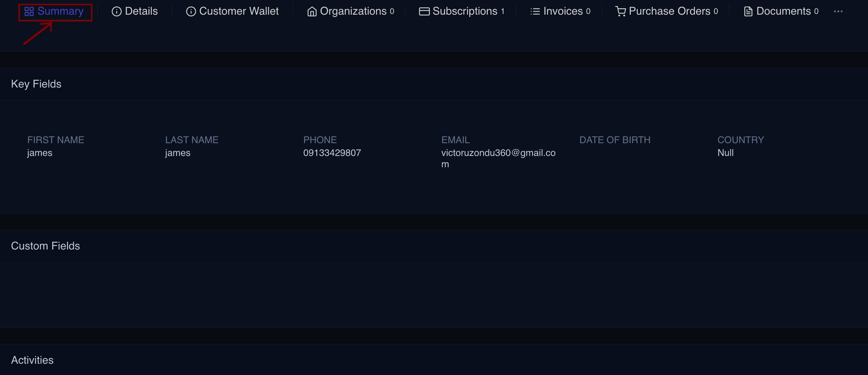The height and width of the screenshot is (375, 868).
Task: Click the Country value Null
Action: (x=725, y=153)
